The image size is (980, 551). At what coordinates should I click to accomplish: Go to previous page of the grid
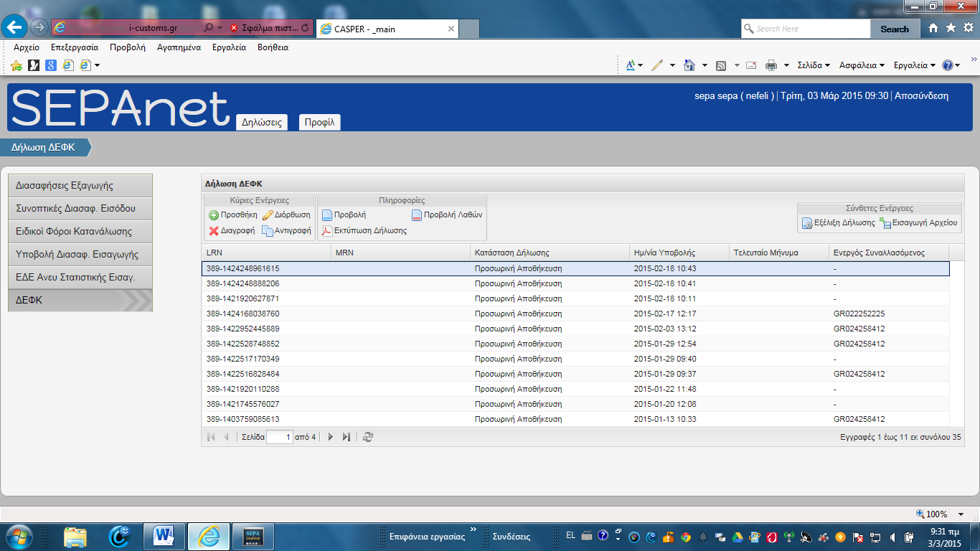[227, 437]
